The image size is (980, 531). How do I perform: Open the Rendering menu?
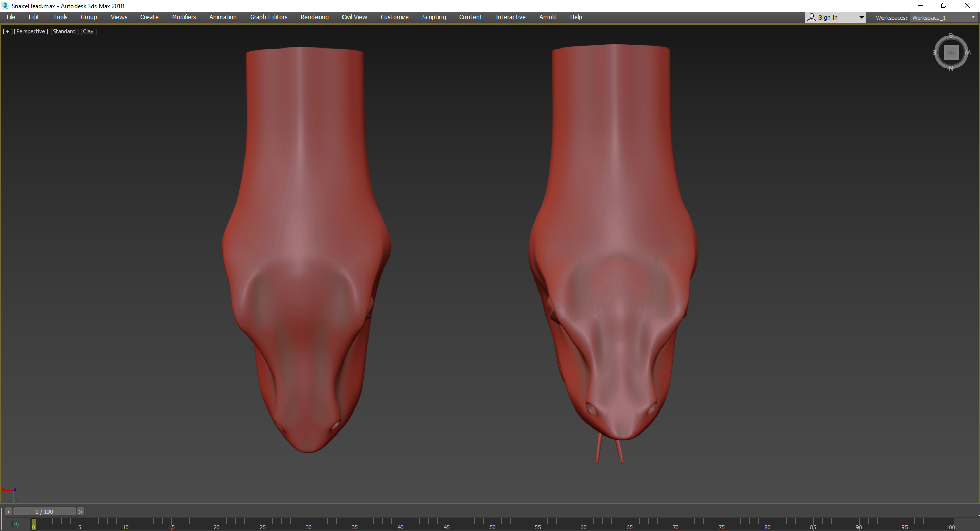click(314, 17)
